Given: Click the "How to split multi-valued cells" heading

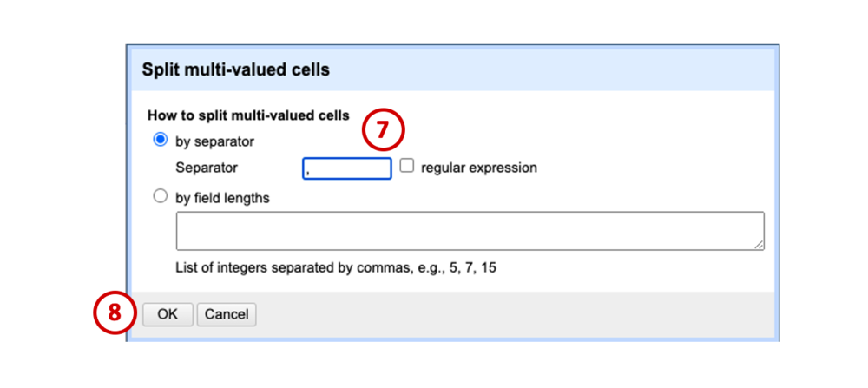Looking at the screenshot, I should pos(248,115).
